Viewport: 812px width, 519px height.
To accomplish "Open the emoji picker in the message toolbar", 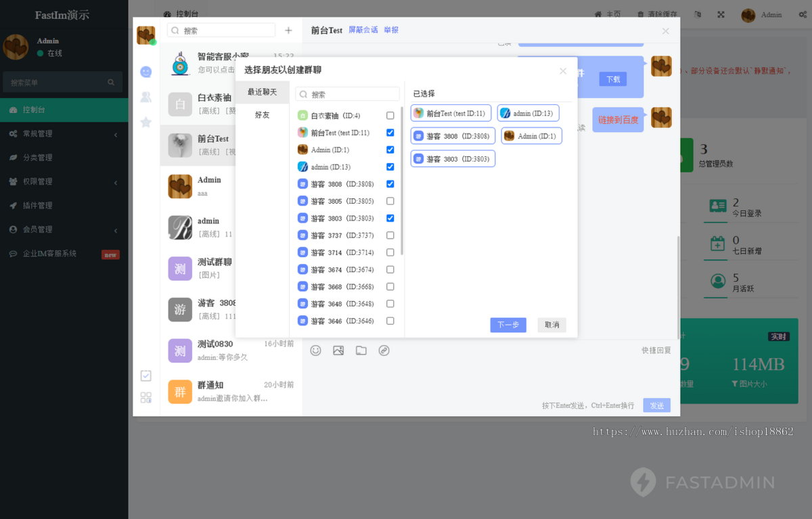I will pyautogui.click(x=315, y=351).
